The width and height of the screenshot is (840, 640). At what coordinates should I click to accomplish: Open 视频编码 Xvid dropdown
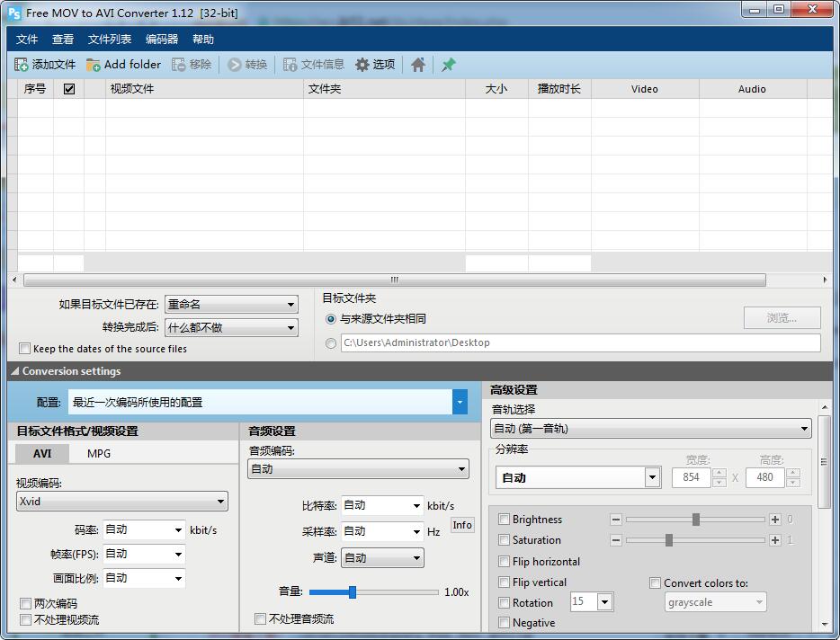coord(122,502)
